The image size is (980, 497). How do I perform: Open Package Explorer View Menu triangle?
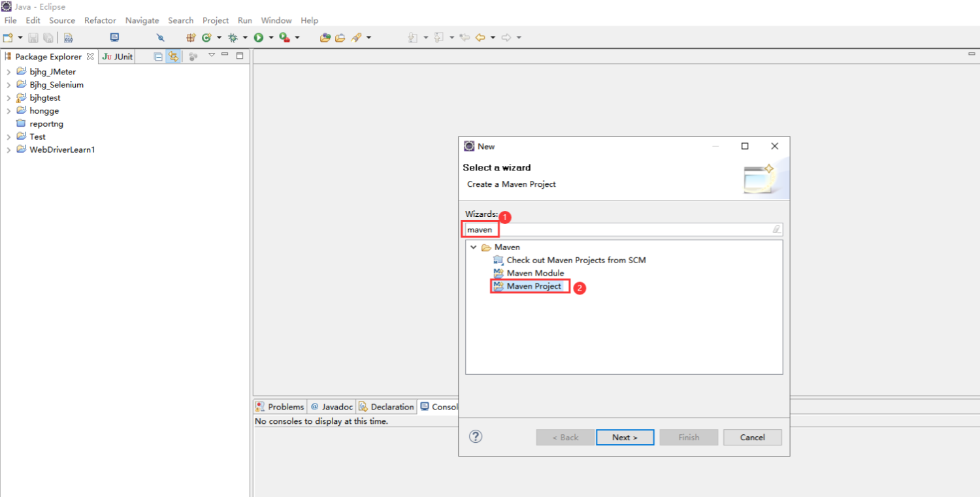point(211,55)
